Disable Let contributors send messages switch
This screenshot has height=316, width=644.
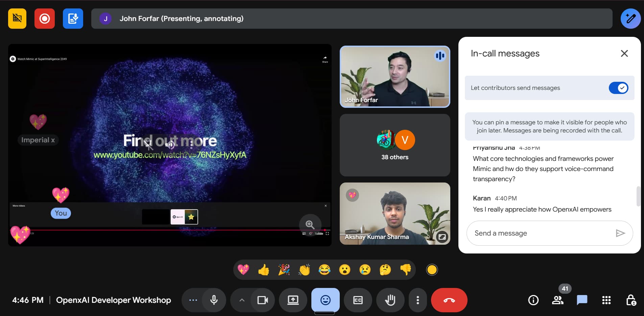coord(618,88)
